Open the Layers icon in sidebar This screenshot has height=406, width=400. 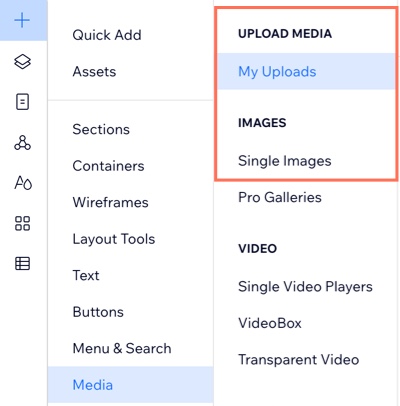[22, 61]
